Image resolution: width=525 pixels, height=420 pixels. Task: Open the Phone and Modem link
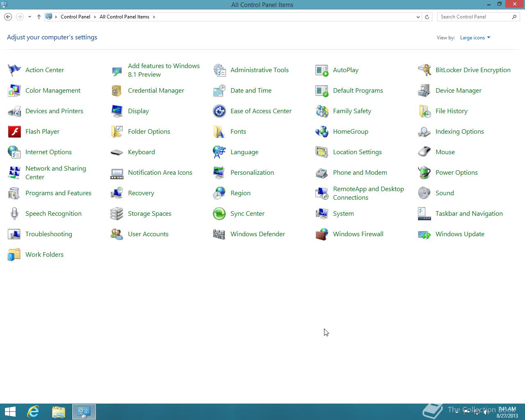tap(360, 173)
